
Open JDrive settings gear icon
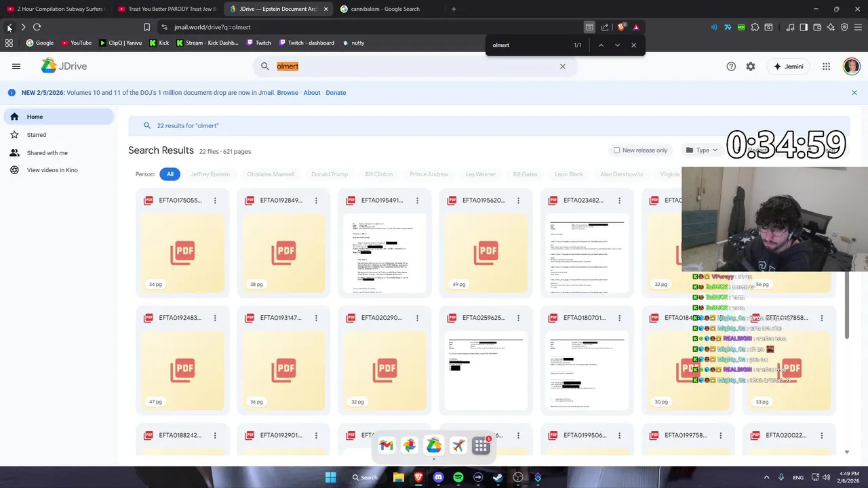(x=751, y=66)
